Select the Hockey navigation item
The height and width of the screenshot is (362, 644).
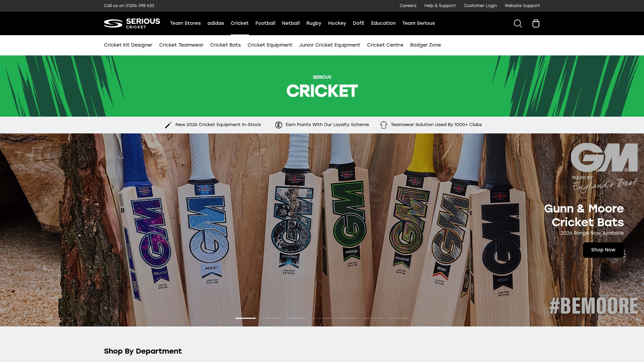[337, 23]
